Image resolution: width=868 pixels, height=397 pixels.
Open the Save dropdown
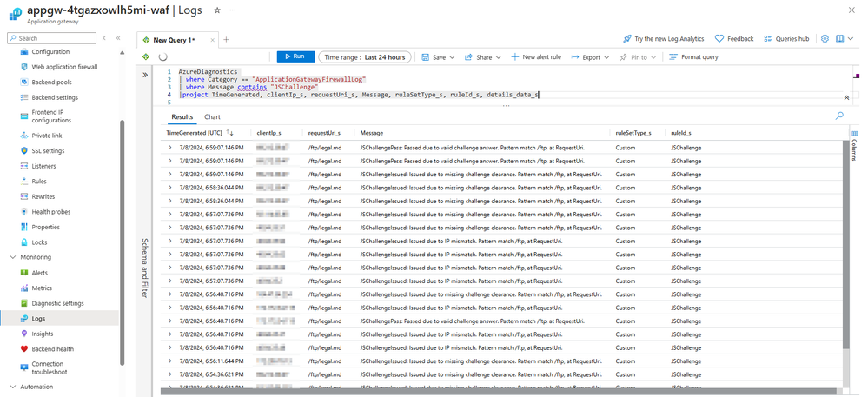tap(439, 57)
